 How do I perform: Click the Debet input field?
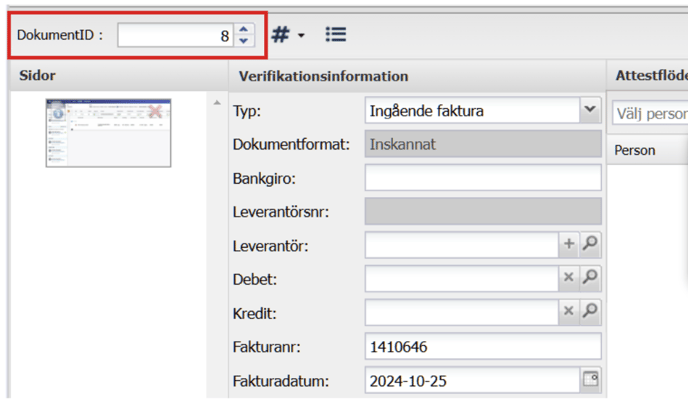coord(462,278)
